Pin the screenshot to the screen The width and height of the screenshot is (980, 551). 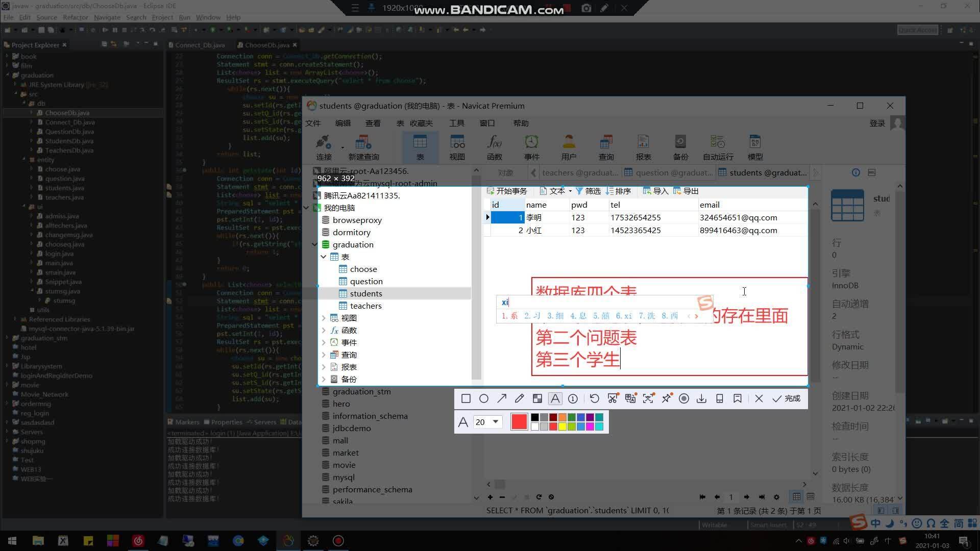(x=666, y=398)
